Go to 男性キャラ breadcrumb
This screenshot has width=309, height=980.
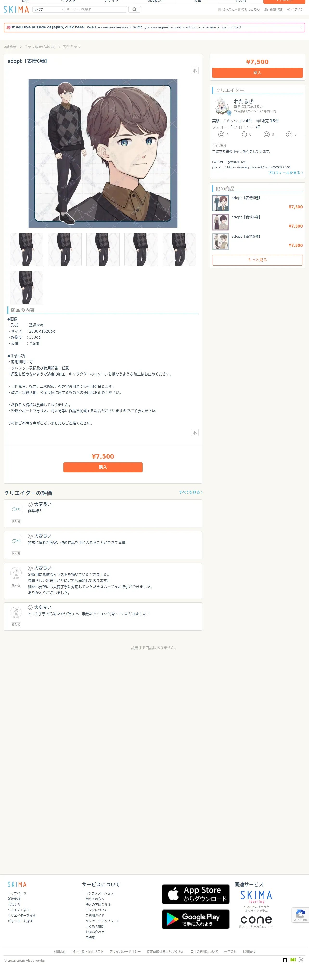point(72,47)
